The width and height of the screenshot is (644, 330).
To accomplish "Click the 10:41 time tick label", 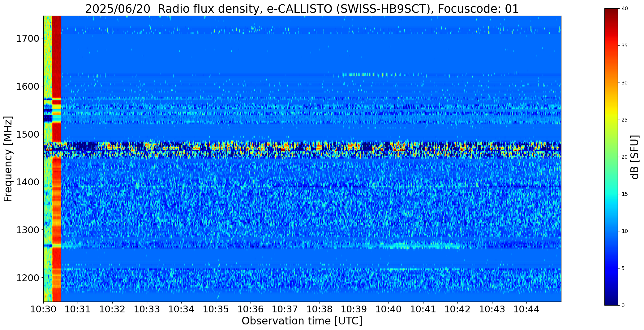I will [423, 309].
